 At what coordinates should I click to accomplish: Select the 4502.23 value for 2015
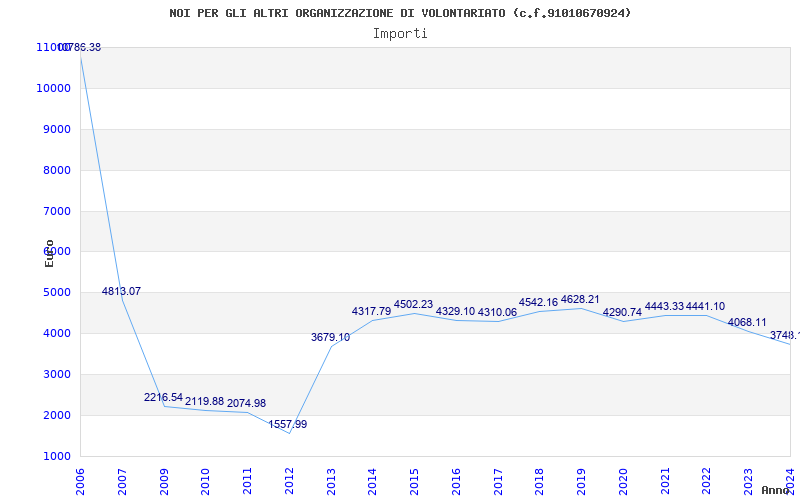(413, 305)
